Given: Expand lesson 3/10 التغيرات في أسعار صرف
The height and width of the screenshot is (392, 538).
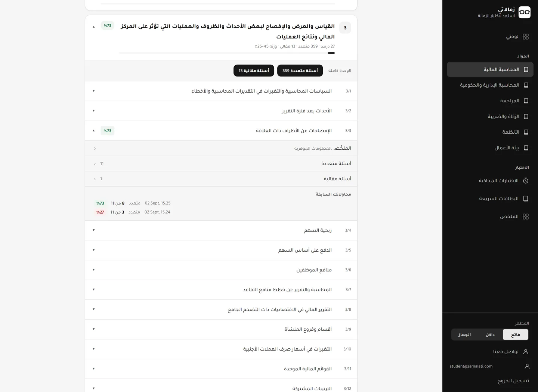Looking at the screenshot, I should pyautogui.click(x=221, y=349).
